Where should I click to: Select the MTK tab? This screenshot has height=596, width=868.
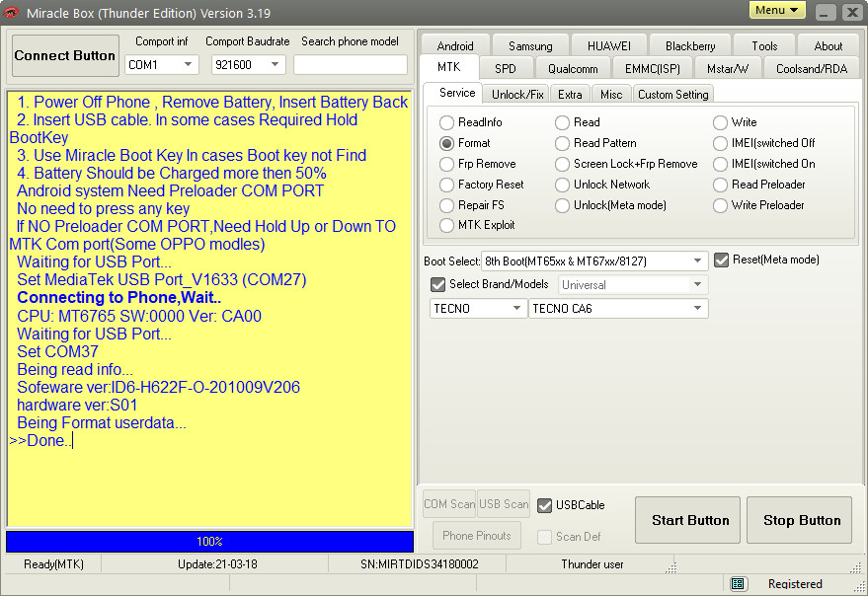point(449,67)
